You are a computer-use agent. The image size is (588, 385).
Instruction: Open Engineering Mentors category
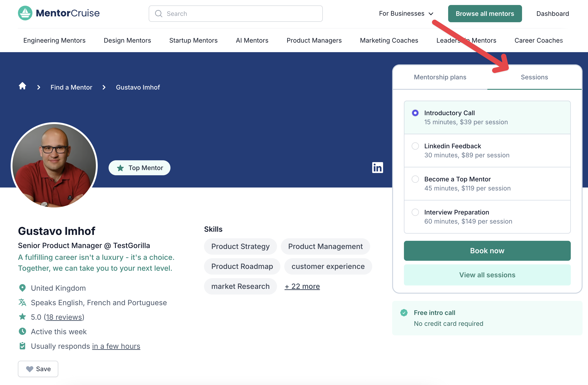pos(54,40)
